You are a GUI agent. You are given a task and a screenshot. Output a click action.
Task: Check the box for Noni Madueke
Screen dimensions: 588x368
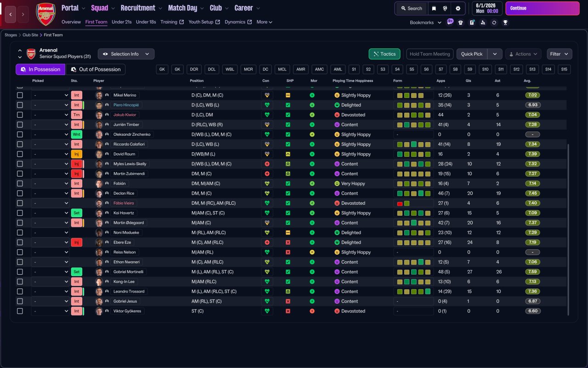(x=20, y=233)
